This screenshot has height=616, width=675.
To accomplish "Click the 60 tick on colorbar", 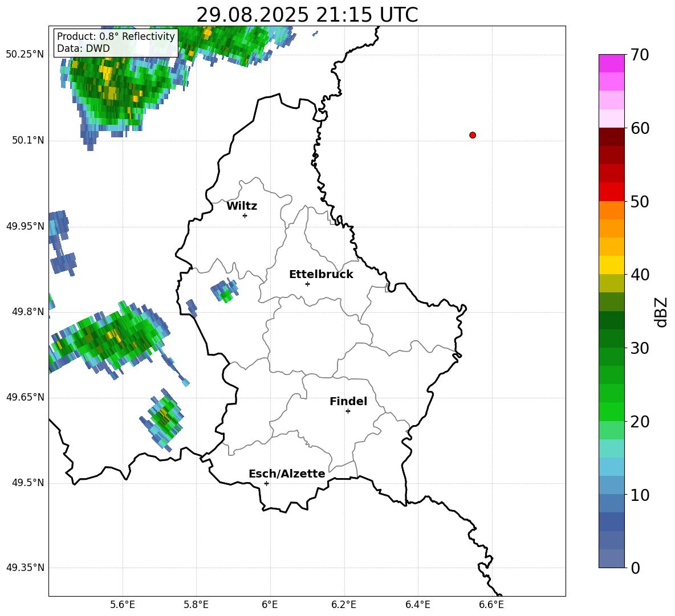I will pos(640,128).
